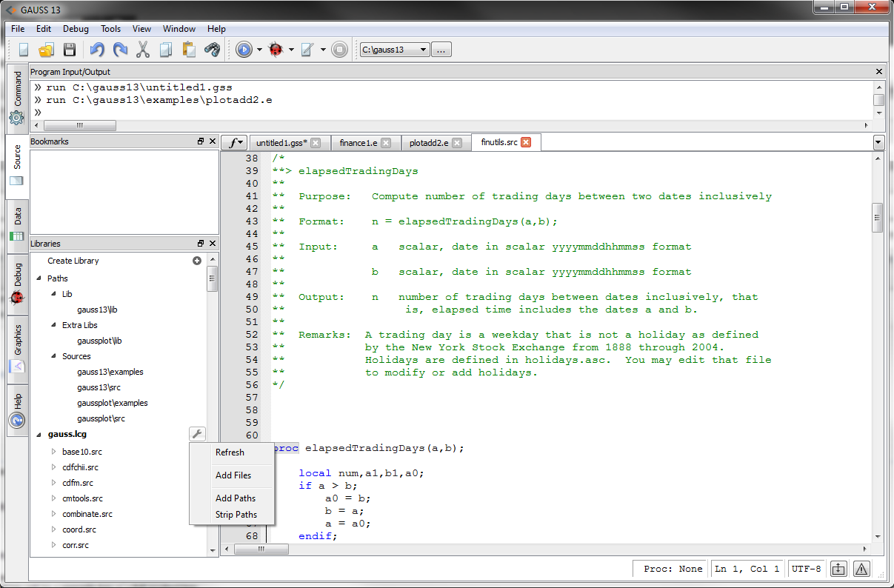Switch to the Source page in the sidebar

(x=17, y=166)
